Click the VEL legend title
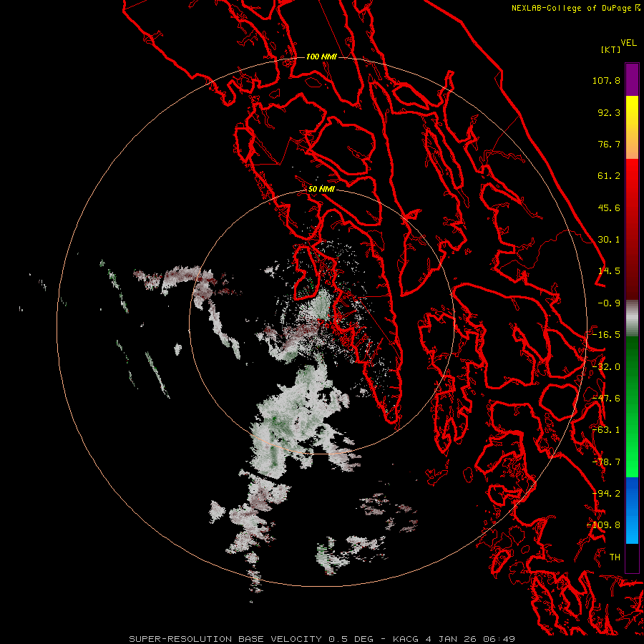This screenshot has height=644, width=644. click(628, 43)
